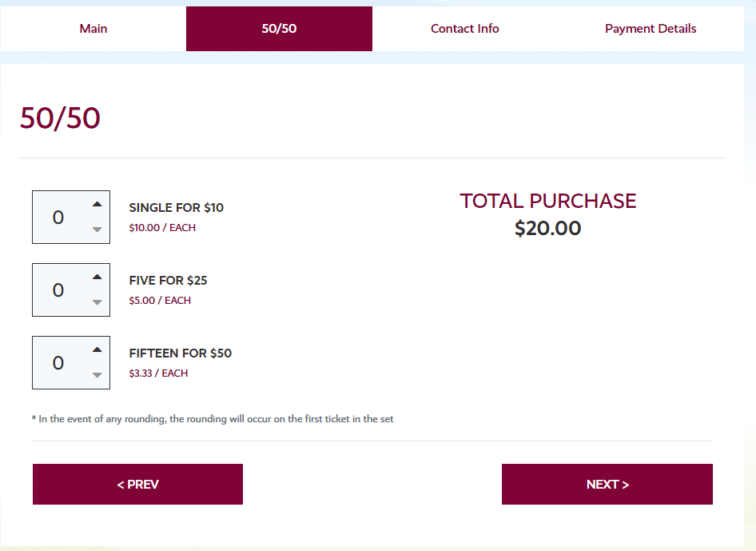Focus the Five for $25 quantity field
Viewport: 756px width, 551px height.
(x=71, y=290)
